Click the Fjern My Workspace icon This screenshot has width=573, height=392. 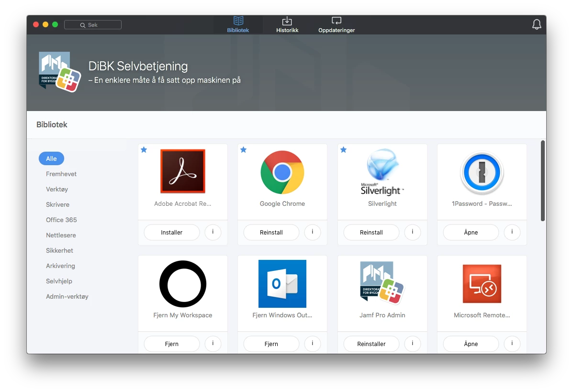pyautogui.click(x=183, y=284)
